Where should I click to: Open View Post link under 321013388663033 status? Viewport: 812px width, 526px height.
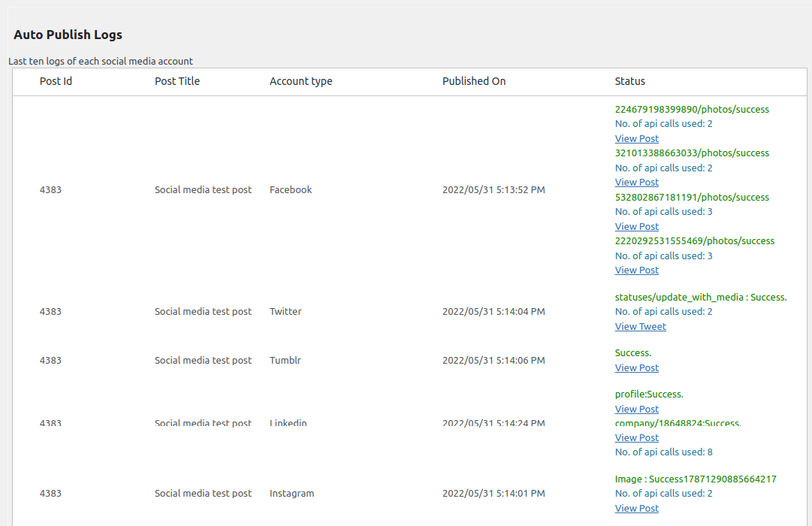(636, 182)
